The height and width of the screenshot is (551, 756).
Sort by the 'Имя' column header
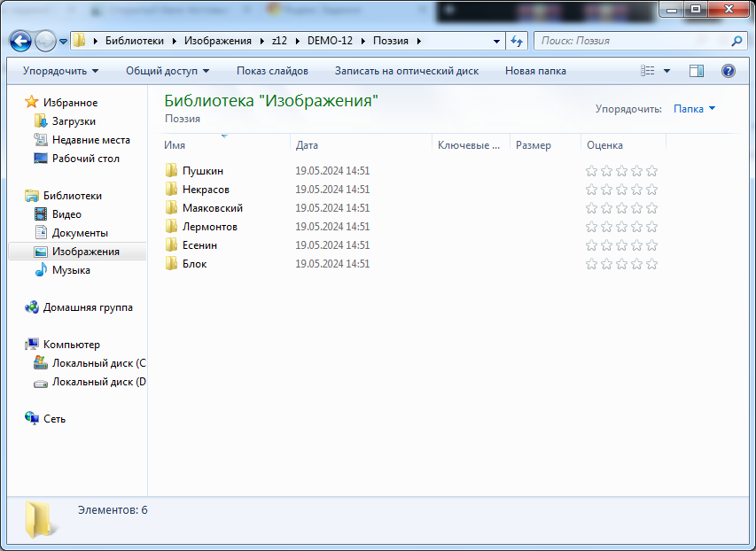[226, 145]
